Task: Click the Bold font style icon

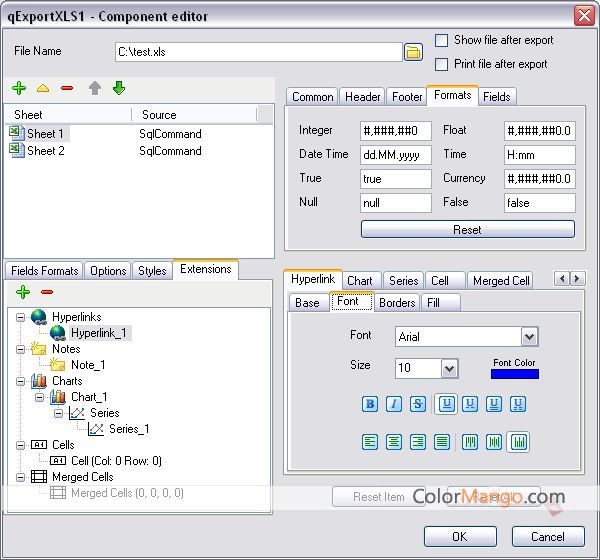Action: (x=370, y=405)
